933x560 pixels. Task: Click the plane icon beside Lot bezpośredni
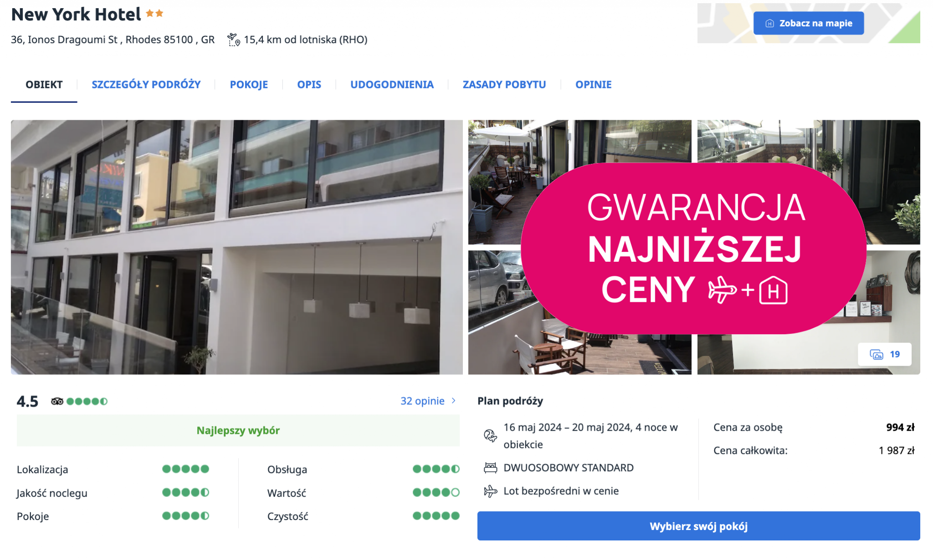pyautogui.click(x=490, y=491)
